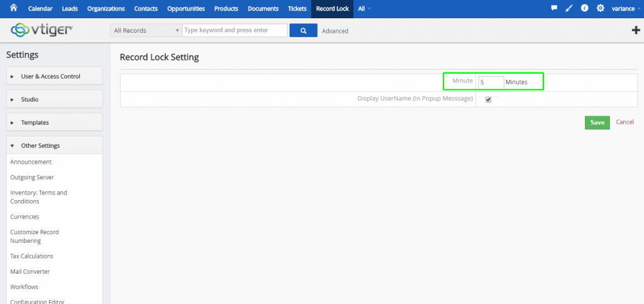
Task: Open the Advanced search link
Action: [x=335, y=31]
